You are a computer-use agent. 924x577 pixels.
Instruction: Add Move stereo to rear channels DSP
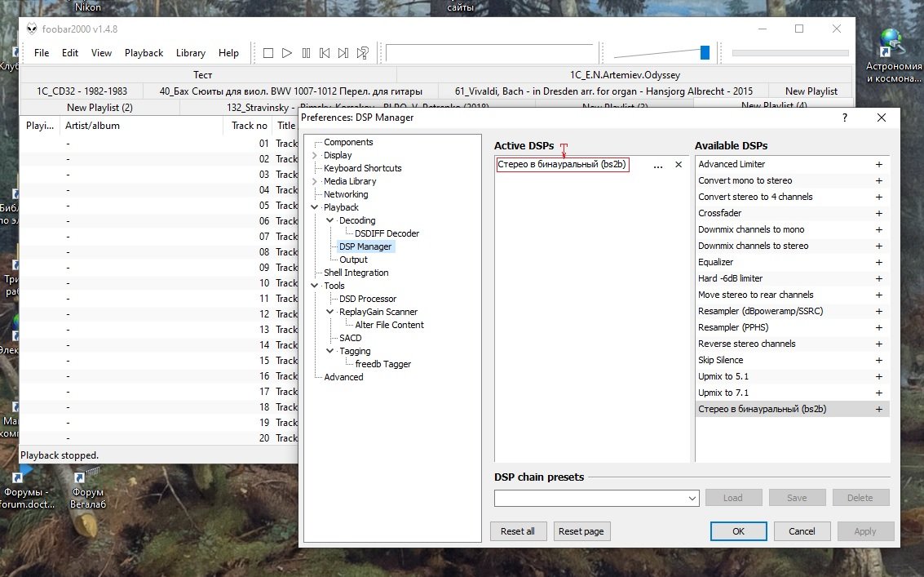click(878, 295)
